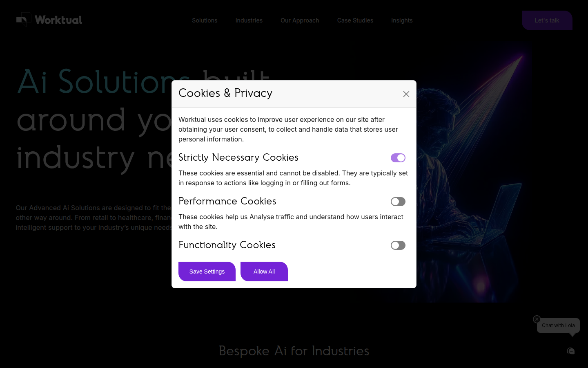Select Case Studies in the navigation
The image size is (588, 368).
coord(355,20)
